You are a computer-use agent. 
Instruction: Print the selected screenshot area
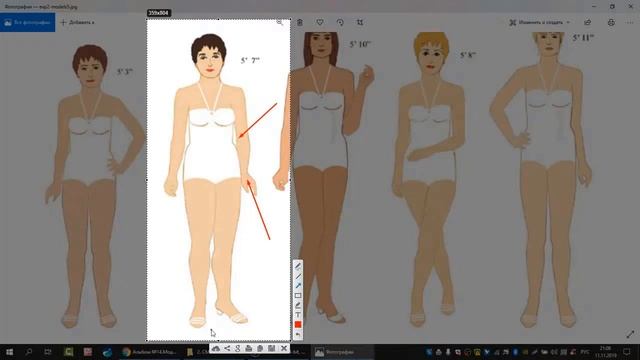(249, 348)
